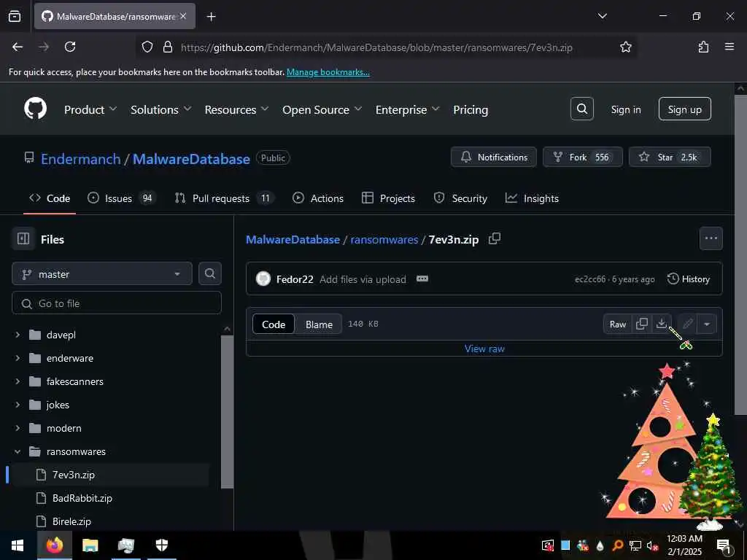The width and height of the screenshot is (747, 560).
Task: Bookmark this page with the star icon
Action: pyautogui.click(x=625, y=47)
